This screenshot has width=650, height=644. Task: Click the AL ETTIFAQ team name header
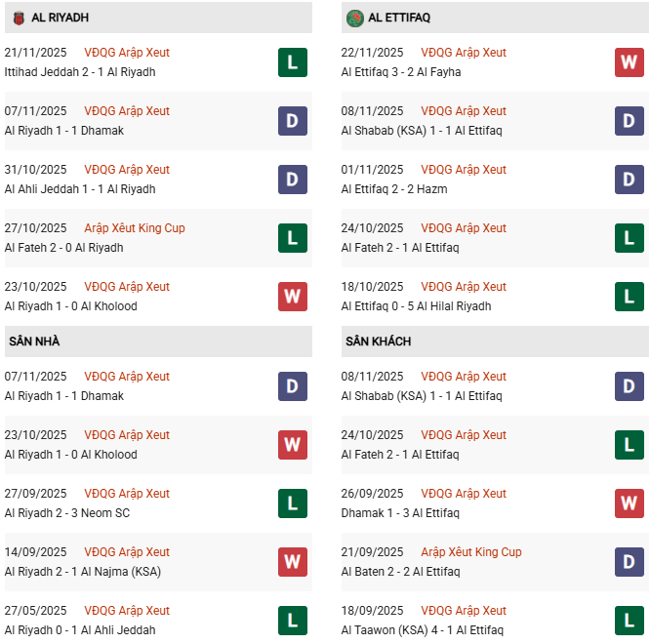(400, 18)
